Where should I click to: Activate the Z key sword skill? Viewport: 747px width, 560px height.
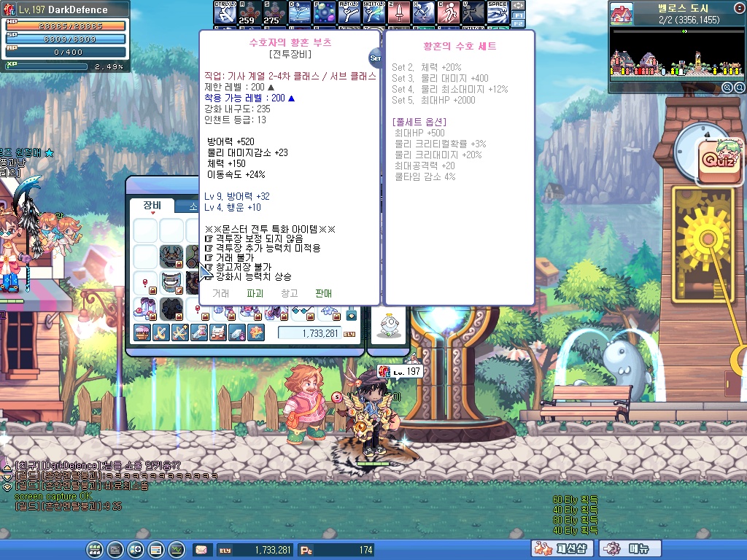(399, 12)
